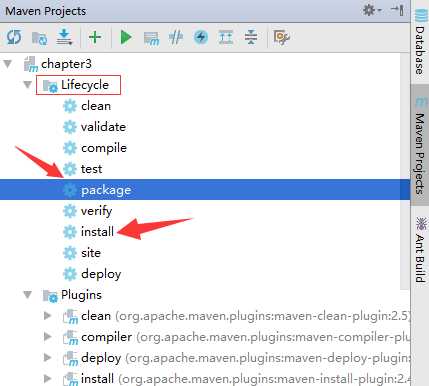The image size is (429, 386).
Task: Select the deploy lifecycle phase
Action: [101, 274]
